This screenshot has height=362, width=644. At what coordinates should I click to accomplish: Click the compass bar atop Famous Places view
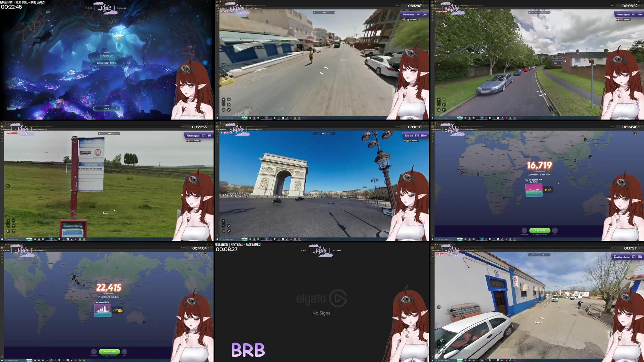click(324, 12)
